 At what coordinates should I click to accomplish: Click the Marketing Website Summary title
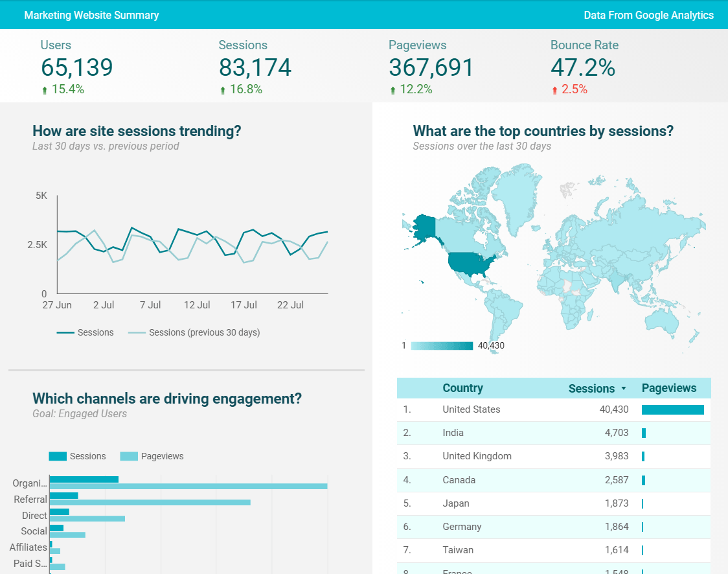91,15
